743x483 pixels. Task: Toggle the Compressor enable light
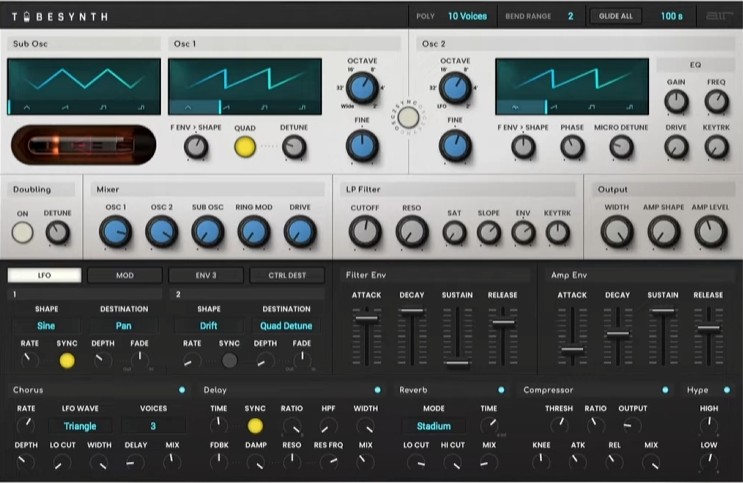click(665, 390)
